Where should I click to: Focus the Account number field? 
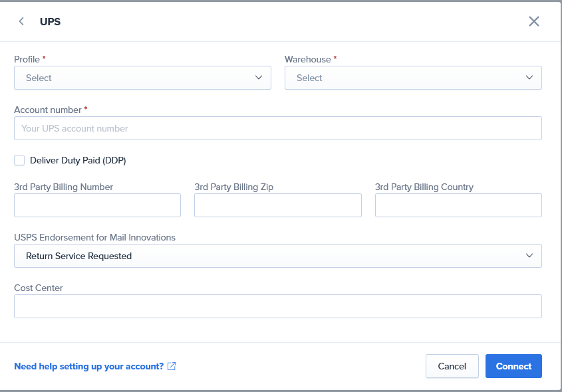(278, 128)
